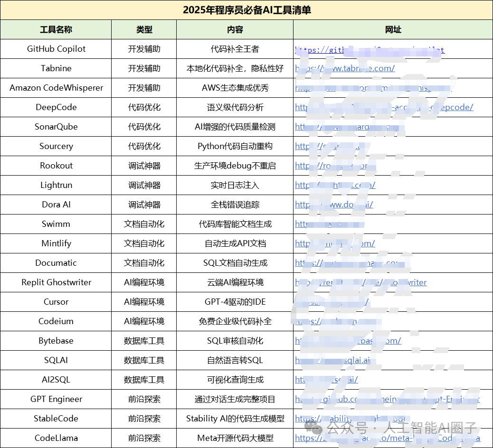
Task: Click the '代码库智能文档生成' cell
Action: [235, 224]
